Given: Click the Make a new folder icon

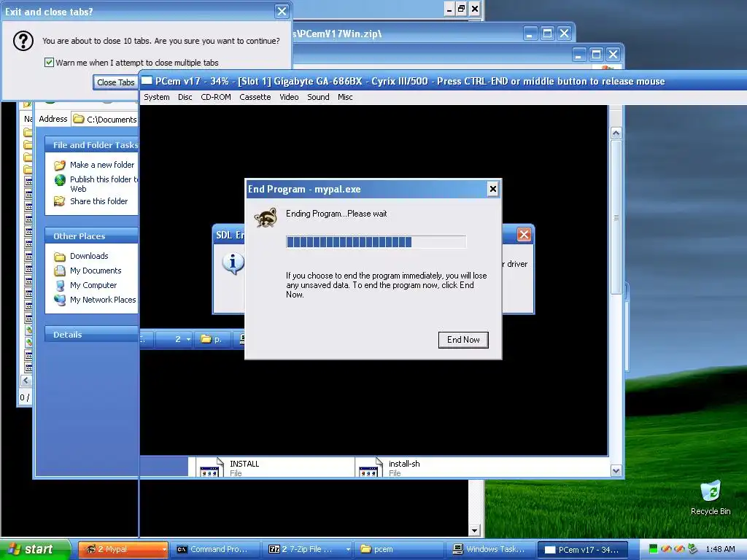Looking at the screenshot, I should click(60, 166).
